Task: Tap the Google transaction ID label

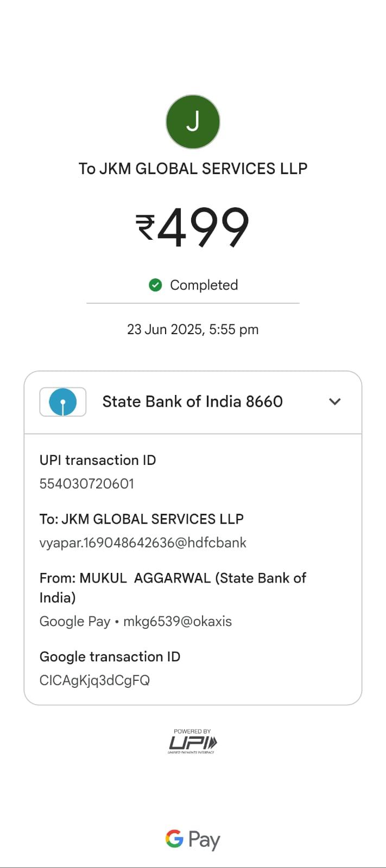Action: [110, 656]
